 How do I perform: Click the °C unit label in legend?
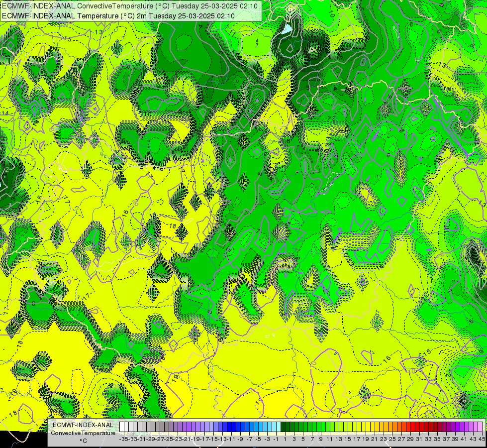pos(83,441)
